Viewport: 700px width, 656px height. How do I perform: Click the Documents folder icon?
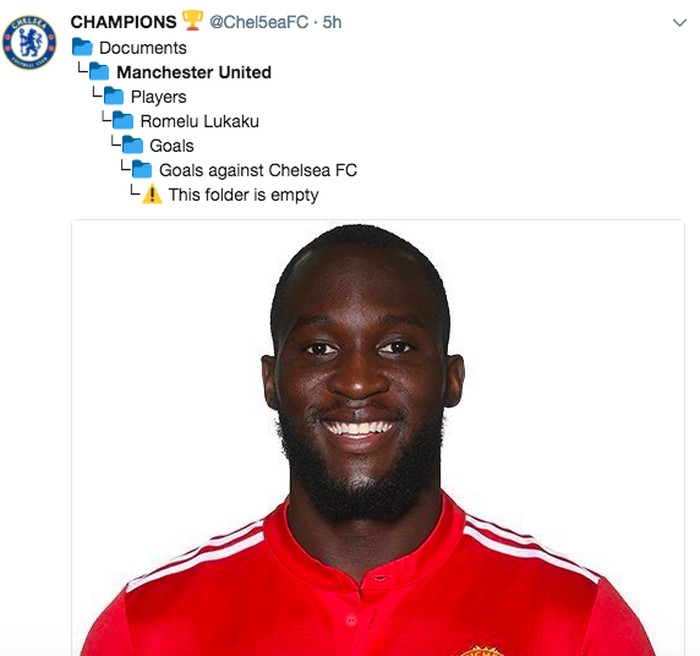[82, 47]
